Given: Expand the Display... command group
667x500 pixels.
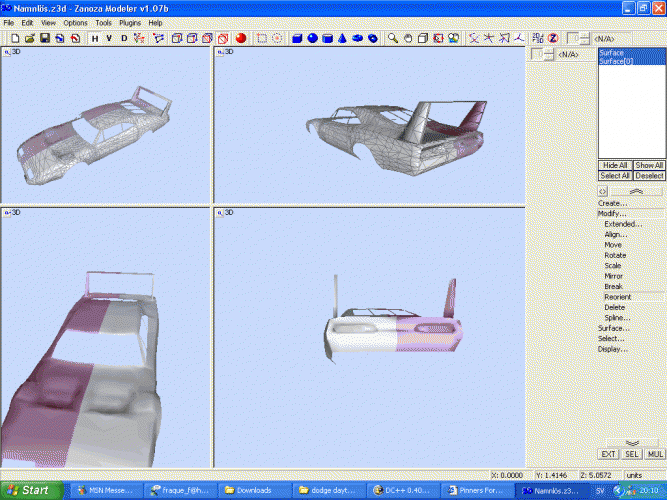Looking at the screenshot, I should point(613,350).
